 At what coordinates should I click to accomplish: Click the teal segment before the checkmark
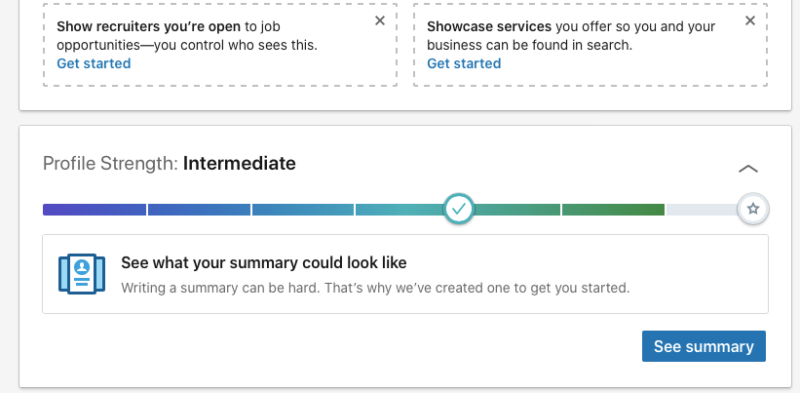[x=399, y=209]
